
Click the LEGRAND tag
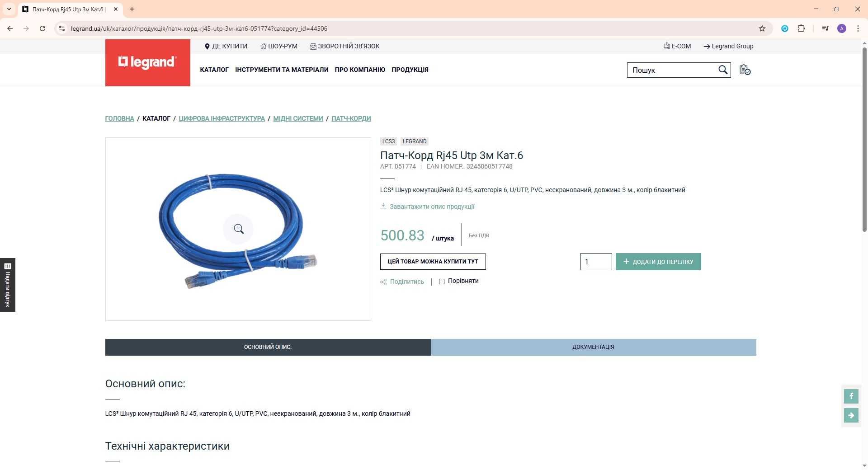[x=414, y=141]
